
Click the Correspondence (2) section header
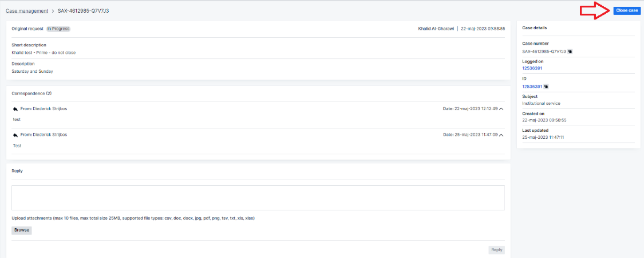click(31, 93)
